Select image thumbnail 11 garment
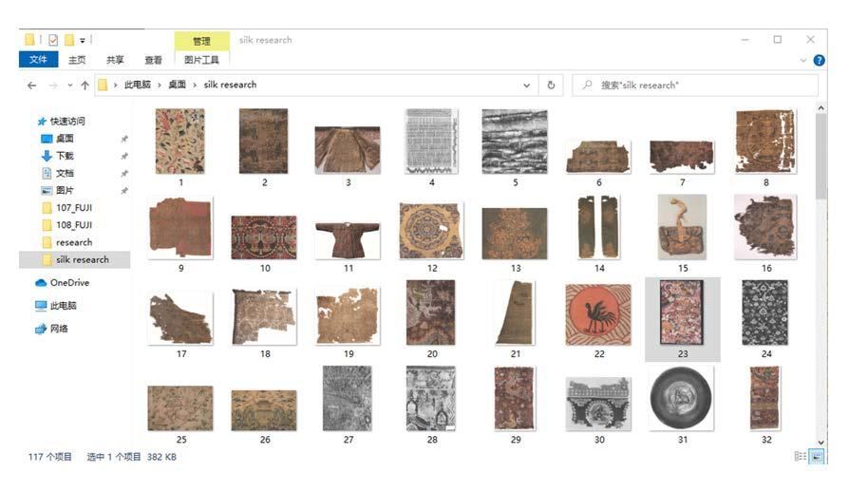Image resolution: width=868 pixels, height=492 pixels. point(348,239)
